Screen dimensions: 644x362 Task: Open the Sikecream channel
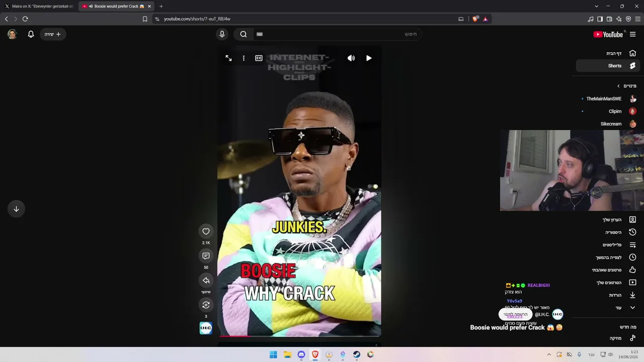609,124
